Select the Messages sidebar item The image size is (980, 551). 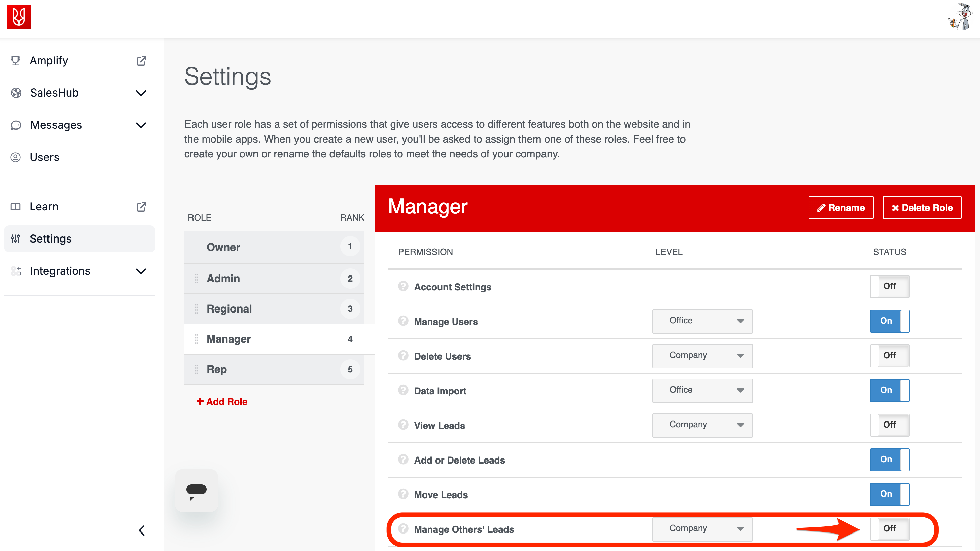(56, 125)
